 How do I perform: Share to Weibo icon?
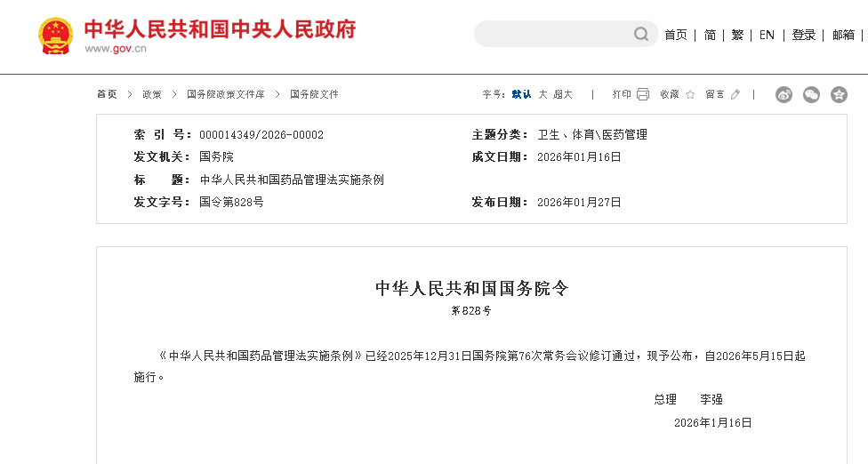tap(784, 94)
